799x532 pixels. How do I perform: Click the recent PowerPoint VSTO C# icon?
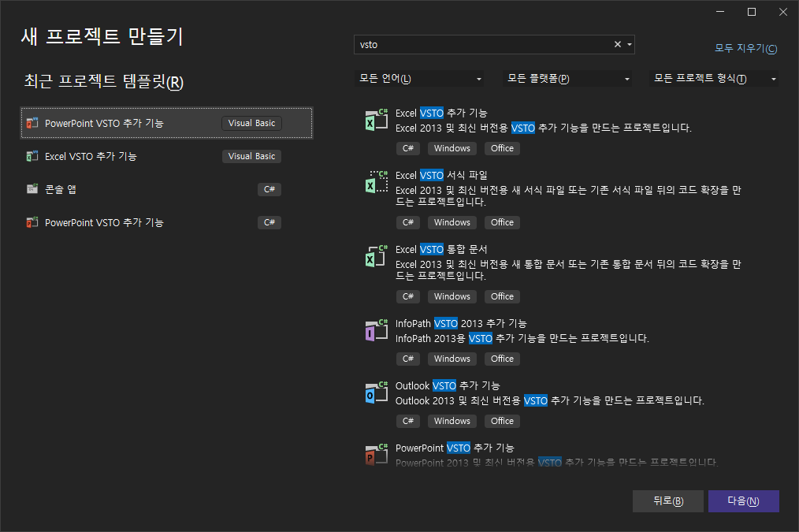click(32, 222)
